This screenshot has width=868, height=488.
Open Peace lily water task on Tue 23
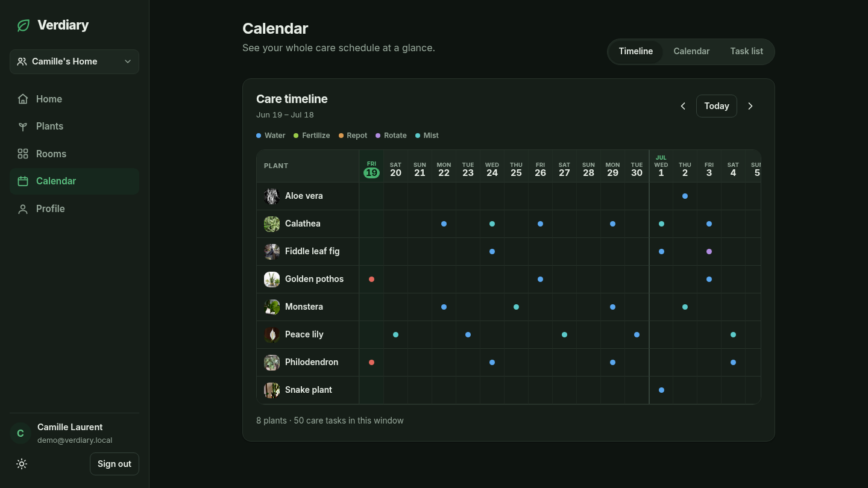tap(468, 334)
